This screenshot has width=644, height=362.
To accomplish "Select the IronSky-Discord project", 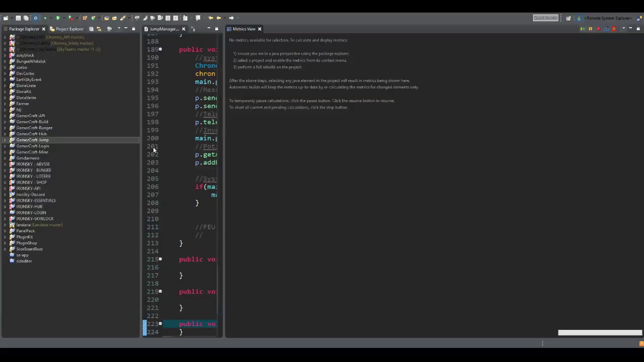I will pos(30,195).
